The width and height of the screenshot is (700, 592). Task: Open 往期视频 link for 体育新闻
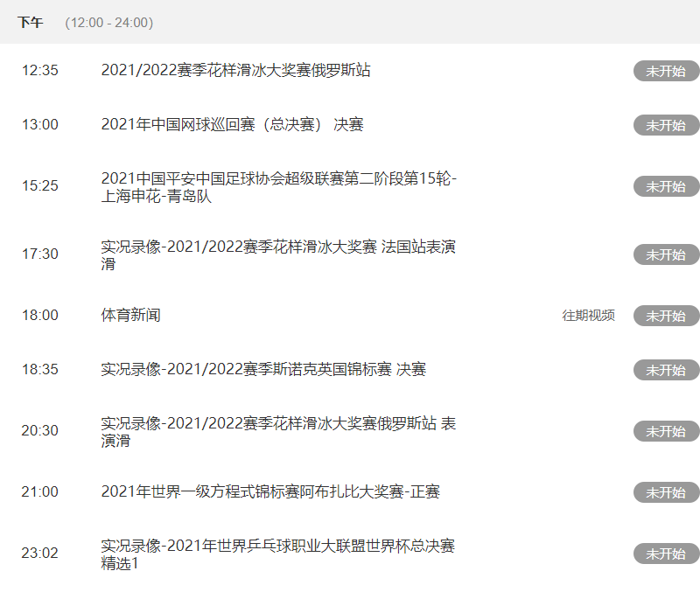588,316
